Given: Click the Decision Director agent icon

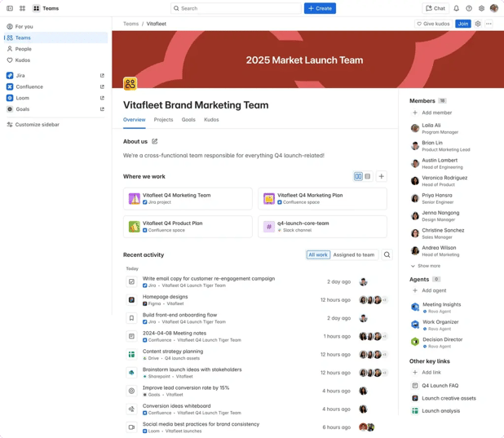Looking at the screenshot, I should tap(415, 342).
